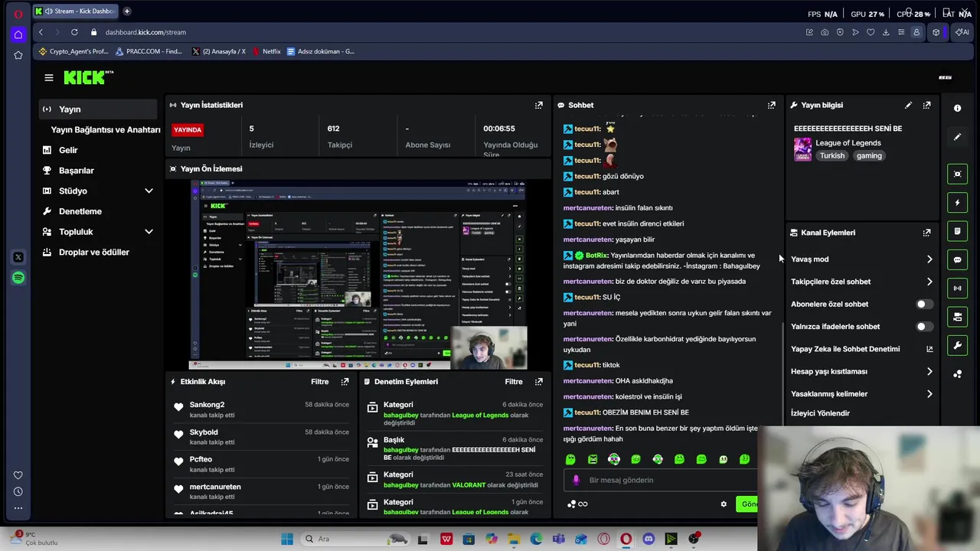980x551 pixels.
Task: Click the infinity icon below the message box
Action: [583, 504]
